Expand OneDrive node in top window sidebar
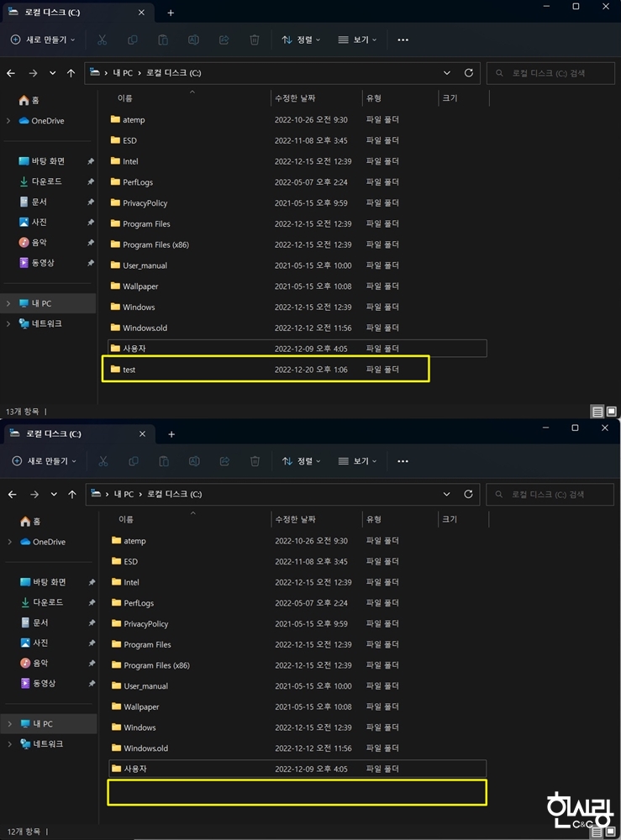621x840 pixels. 8,121
